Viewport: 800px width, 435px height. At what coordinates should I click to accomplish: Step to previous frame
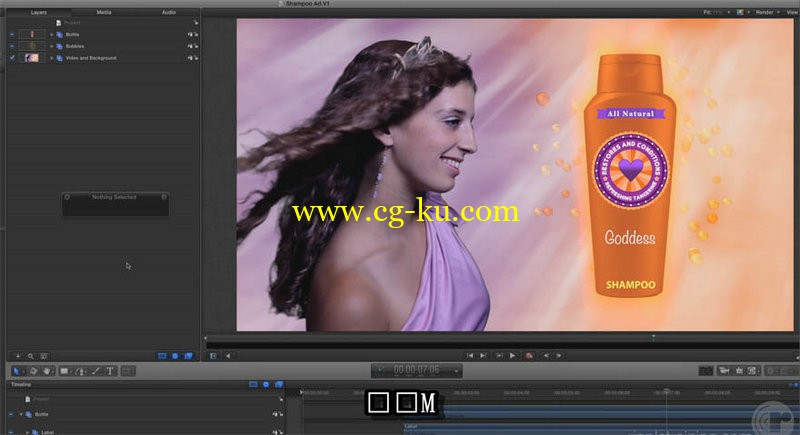click(546, 355)
